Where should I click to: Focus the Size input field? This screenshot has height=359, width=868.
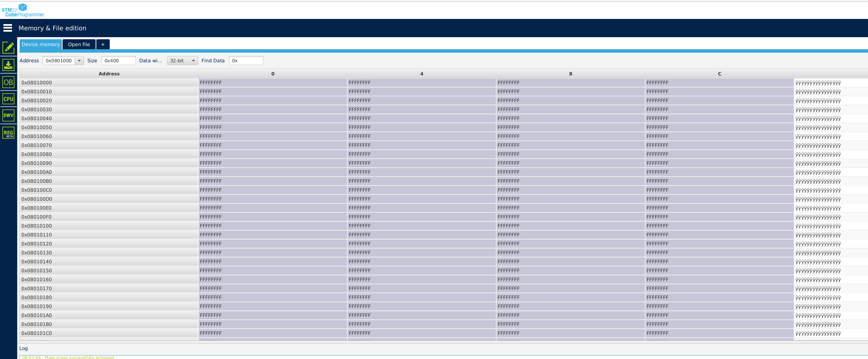click(x=118, y=61)
